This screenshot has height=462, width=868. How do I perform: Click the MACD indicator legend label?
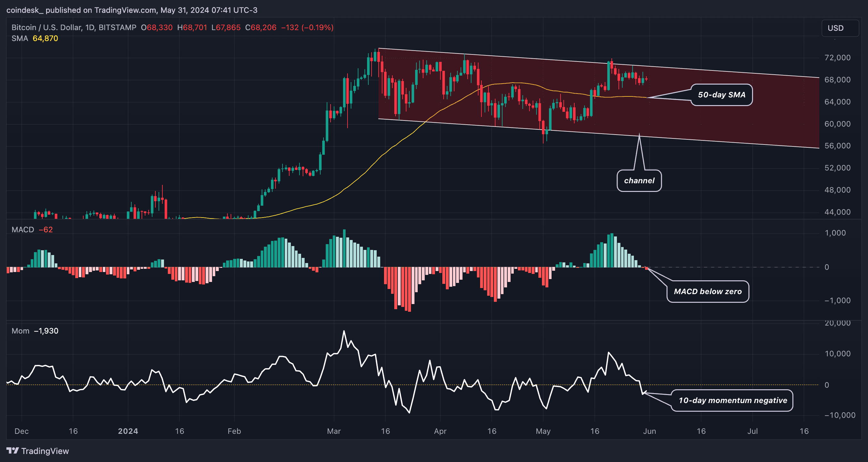(22, 229)
